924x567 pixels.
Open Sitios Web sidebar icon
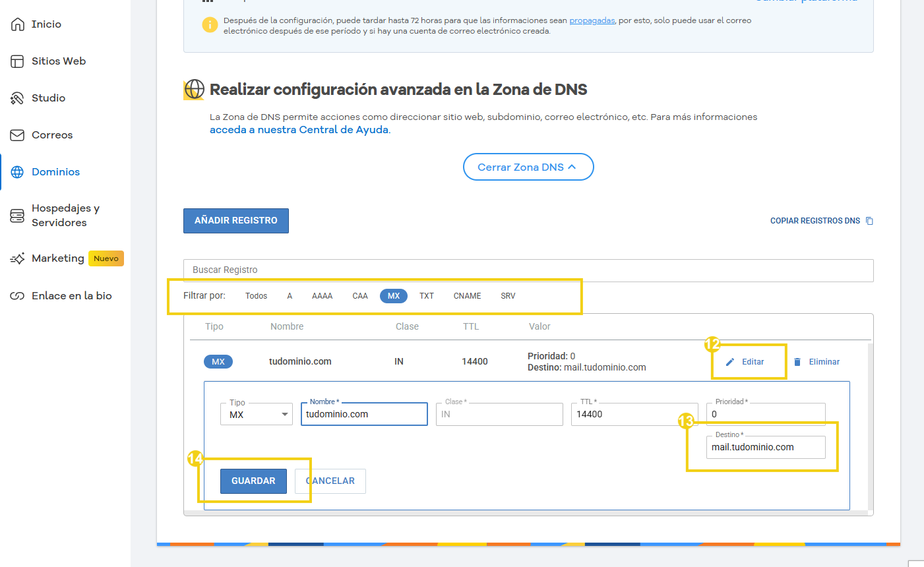coord(18,61)
